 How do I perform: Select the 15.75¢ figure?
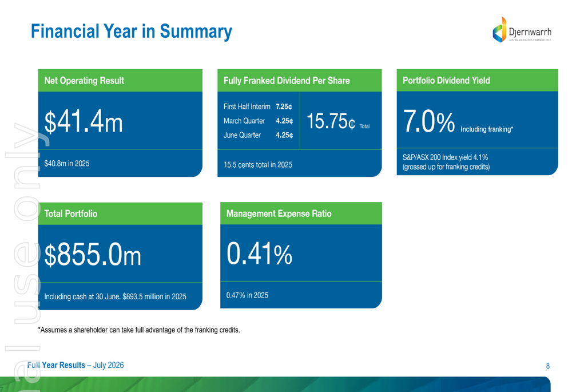331,121
